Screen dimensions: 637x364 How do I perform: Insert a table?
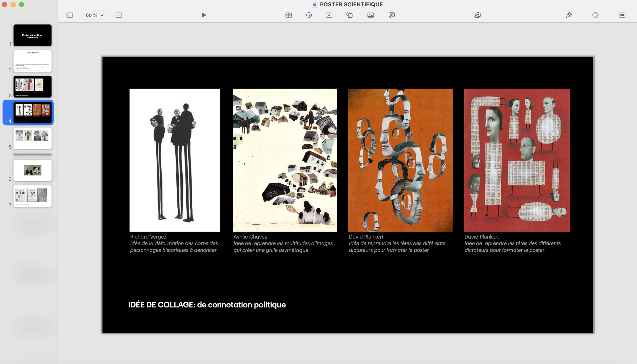point(288,15)
